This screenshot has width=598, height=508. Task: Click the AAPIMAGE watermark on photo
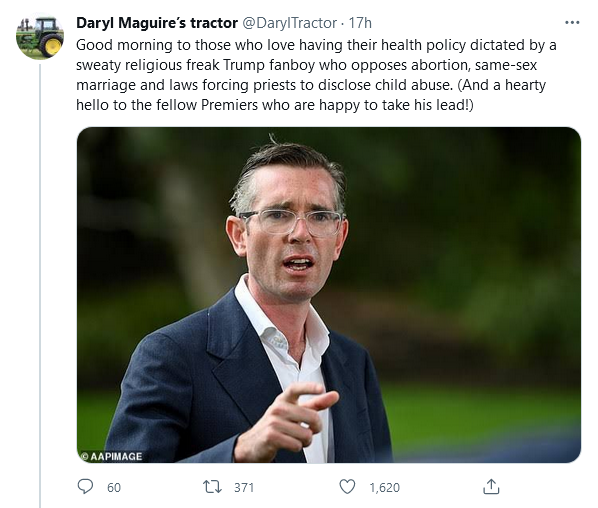111,456
